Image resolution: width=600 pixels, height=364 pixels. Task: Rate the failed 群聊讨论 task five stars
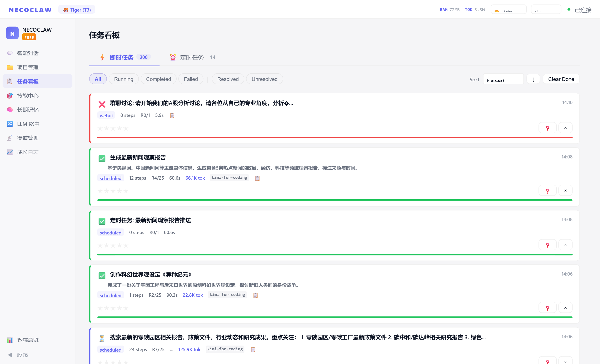pyautogui.click(x=126, y=128)
